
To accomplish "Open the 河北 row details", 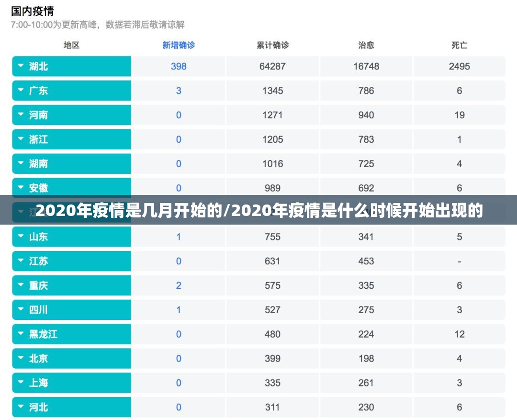I will pos(21,407).
